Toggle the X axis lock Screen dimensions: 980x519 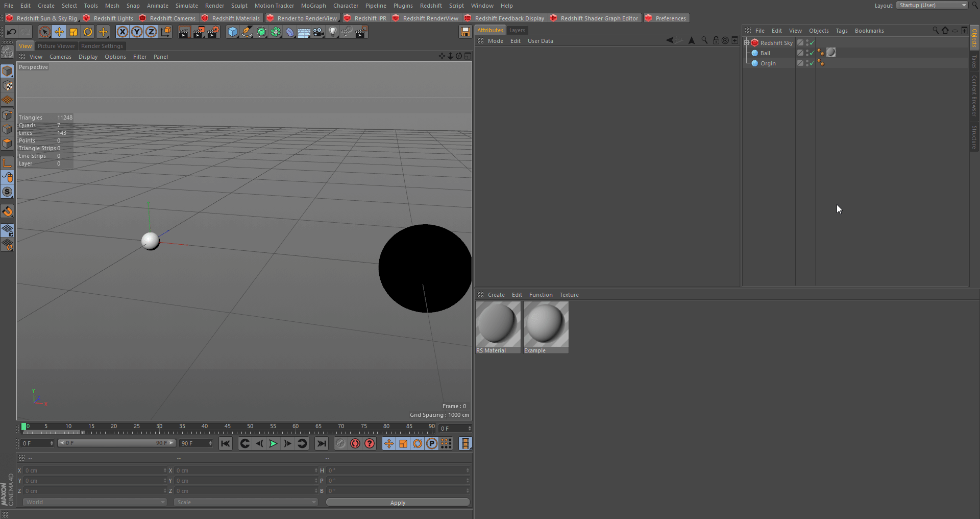(x=122, y=32)
